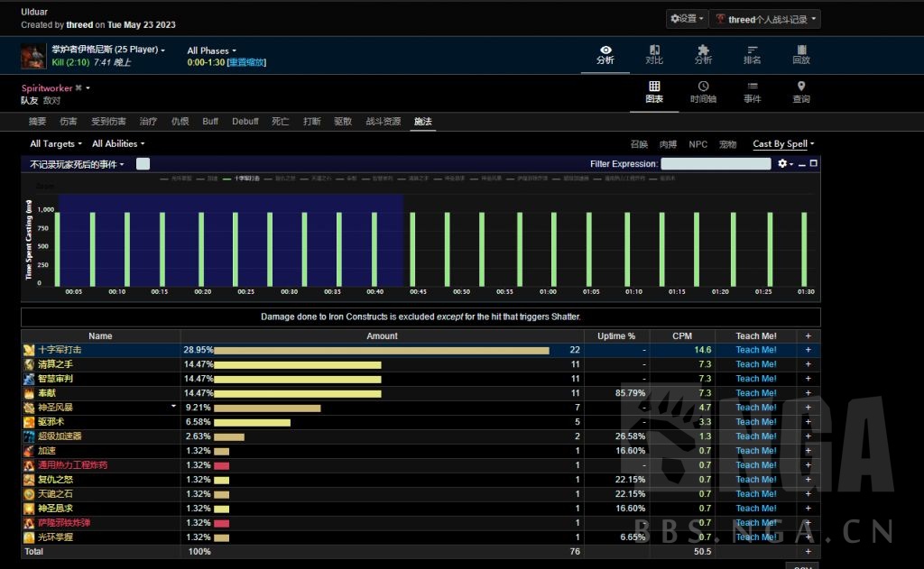This screenshot has height=569, width=924.
Task: Switch to the 事件 events list view
Action: tap(752, 92)
